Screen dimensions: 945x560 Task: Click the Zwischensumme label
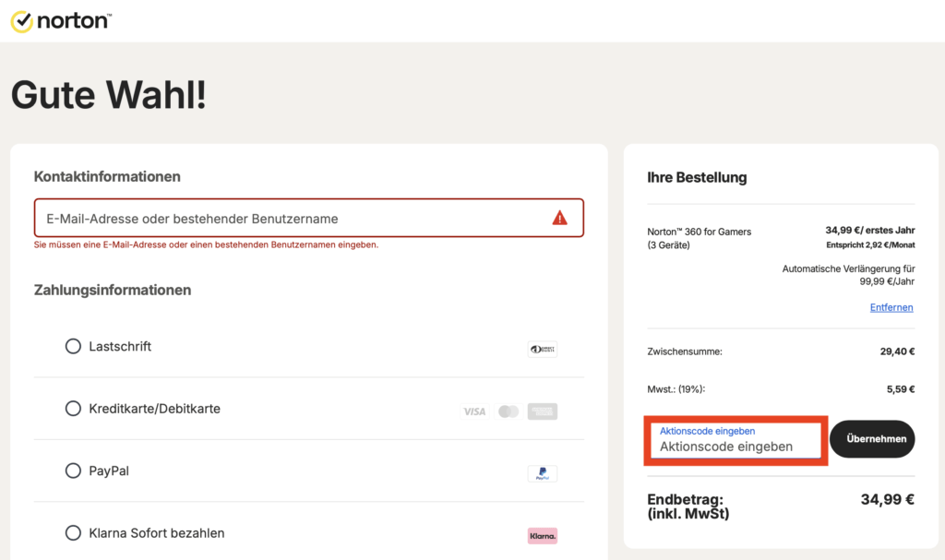point(685,351)
